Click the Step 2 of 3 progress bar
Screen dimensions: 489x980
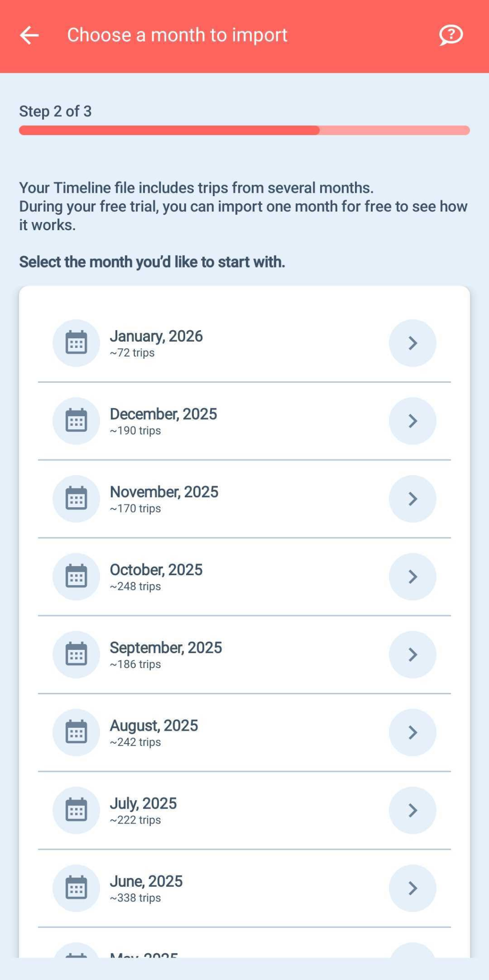(x=244, y=130)
